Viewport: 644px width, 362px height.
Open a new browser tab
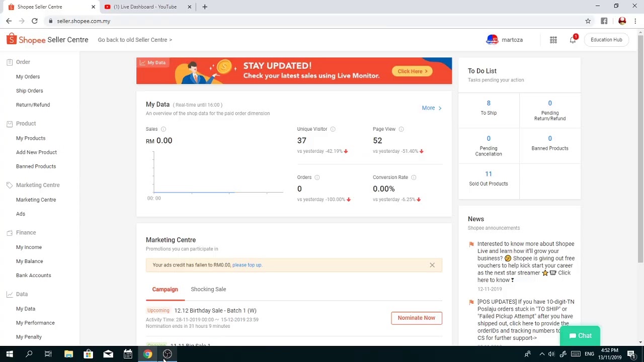click(x=204, y=7)
